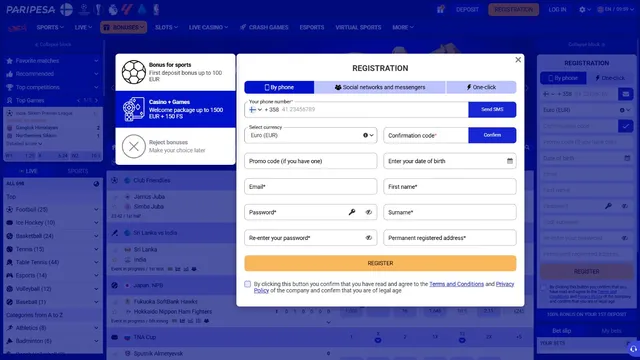Open CRASH GAMES section
The image size is (640, 360).
point(264,27)
